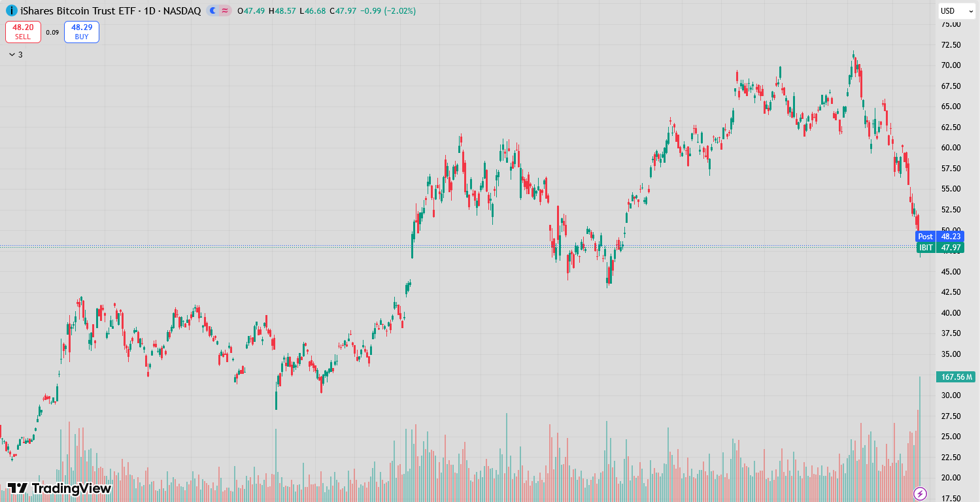Buy at 48.29 using BUY button
The height and width of the screenshot is (502, 980).
[x=82, y=32]
